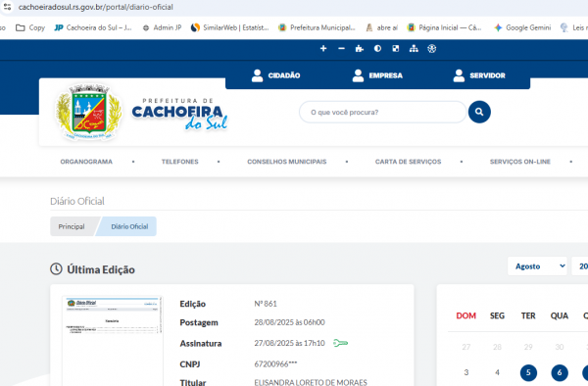The width and height of the screenshot is (588, 386).
Task: Click the Prefeitura de Cachoeira do Sul logo
Action: tap(179, 114)
